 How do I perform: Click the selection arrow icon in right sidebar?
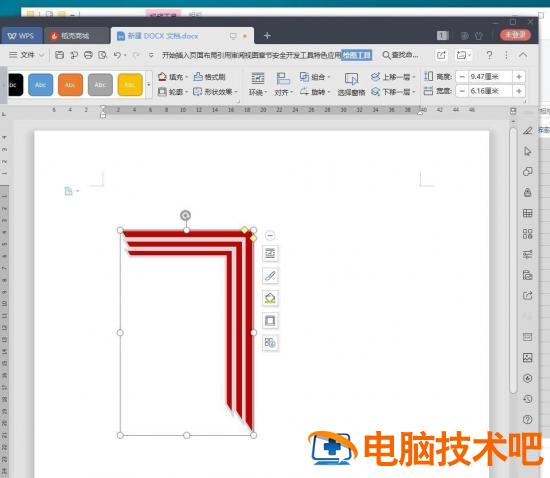point(528,151)
